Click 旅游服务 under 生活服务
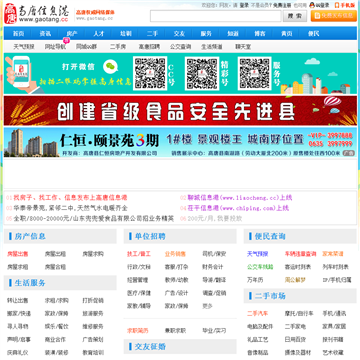Screen dimensions: 360x360 coord(93,313)
